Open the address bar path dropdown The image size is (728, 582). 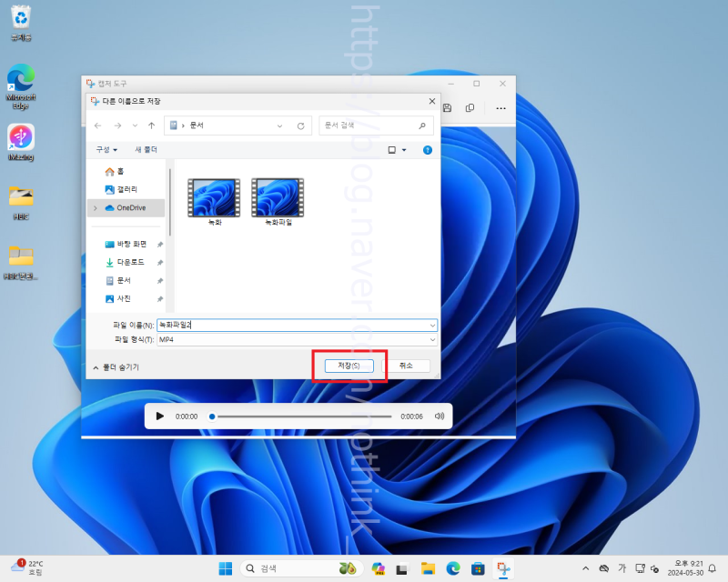pyautogui.click(x=279, y=125)
